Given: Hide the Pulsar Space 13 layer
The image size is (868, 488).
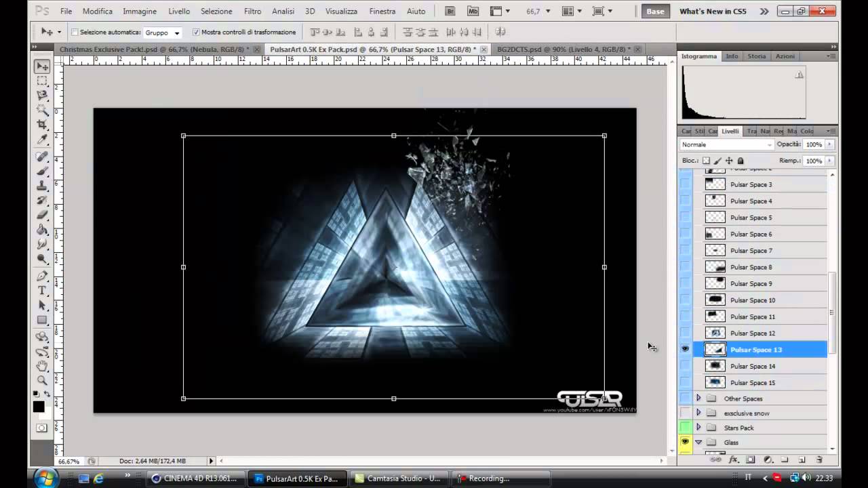Looking at the screenshot, I should [x=685, y=349].
